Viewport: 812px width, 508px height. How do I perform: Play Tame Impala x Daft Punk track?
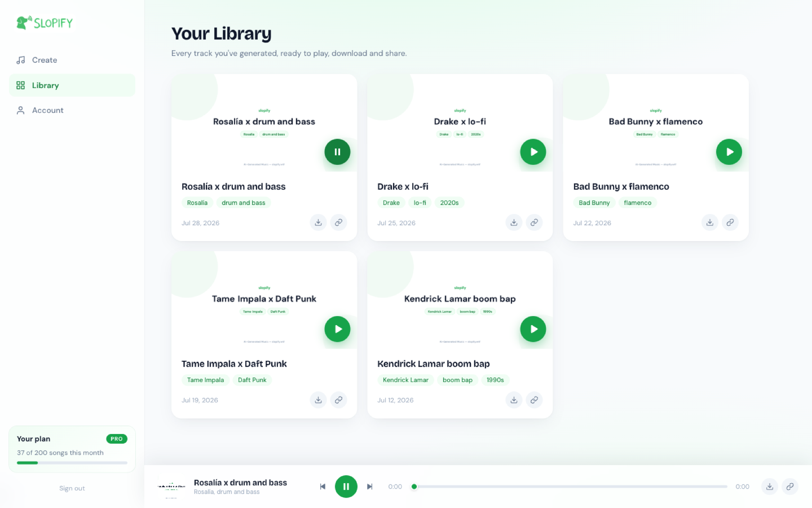click(337, 329)
